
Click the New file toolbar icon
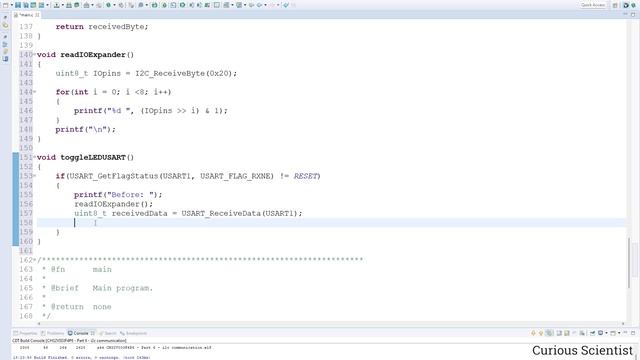click(x=6, y=5)
